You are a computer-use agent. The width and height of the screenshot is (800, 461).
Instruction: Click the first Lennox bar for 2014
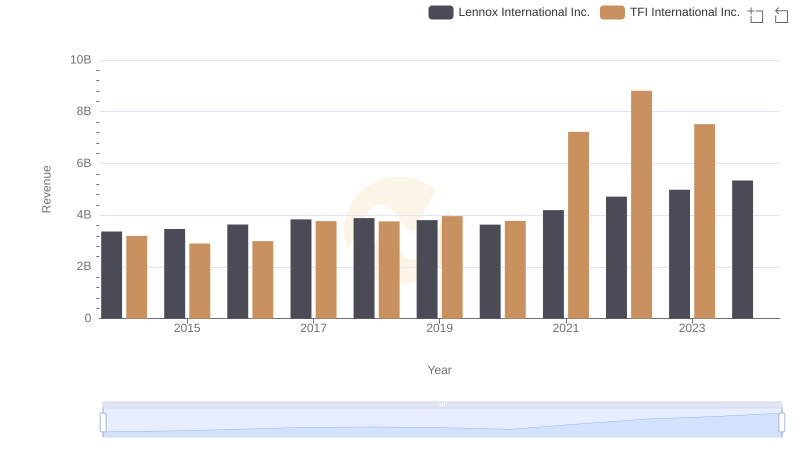[x=111, y=275]
